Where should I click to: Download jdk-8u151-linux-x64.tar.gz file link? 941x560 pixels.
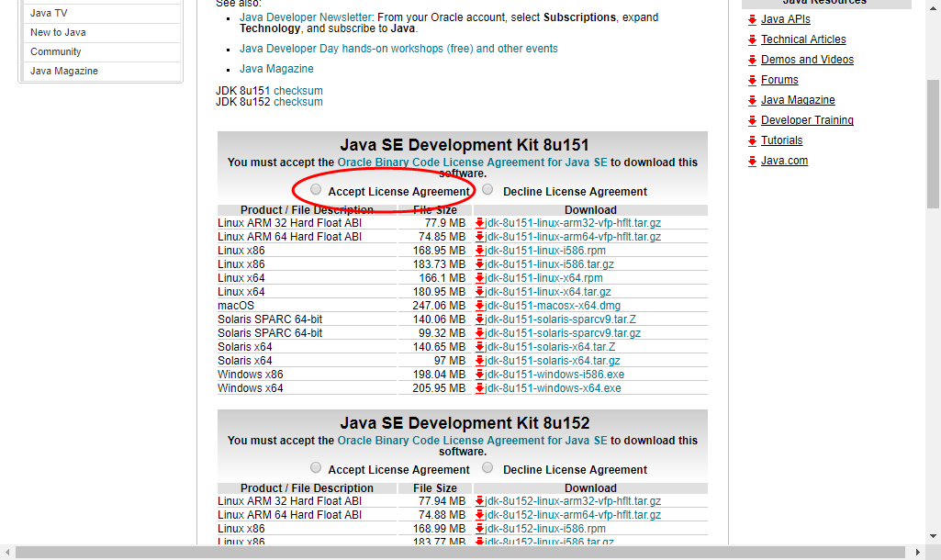[x=548, y=292]
